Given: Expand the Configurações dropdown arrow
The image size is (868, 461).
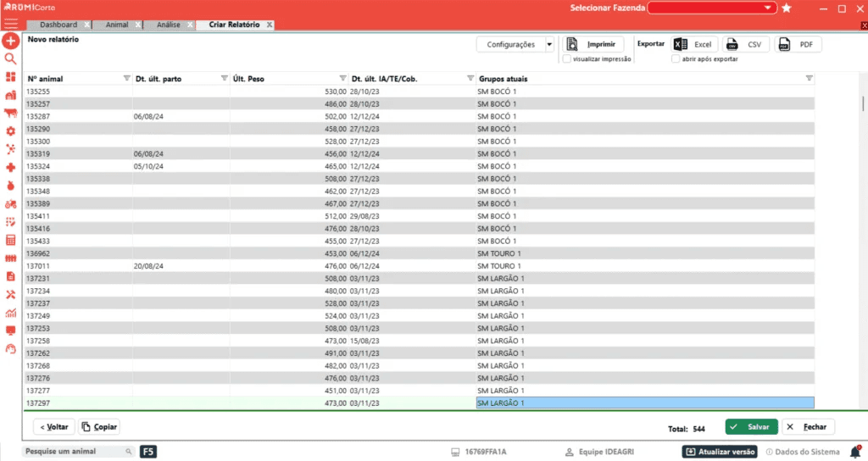Looking at the screenshot, I should pos(549,44).
